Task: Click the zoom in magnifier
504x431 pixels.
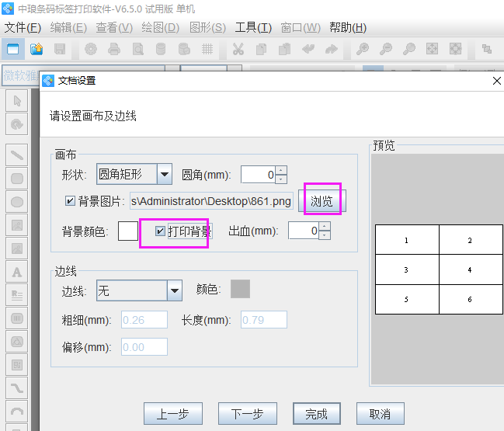Action: pyautogui.click(x=362, y=49)
